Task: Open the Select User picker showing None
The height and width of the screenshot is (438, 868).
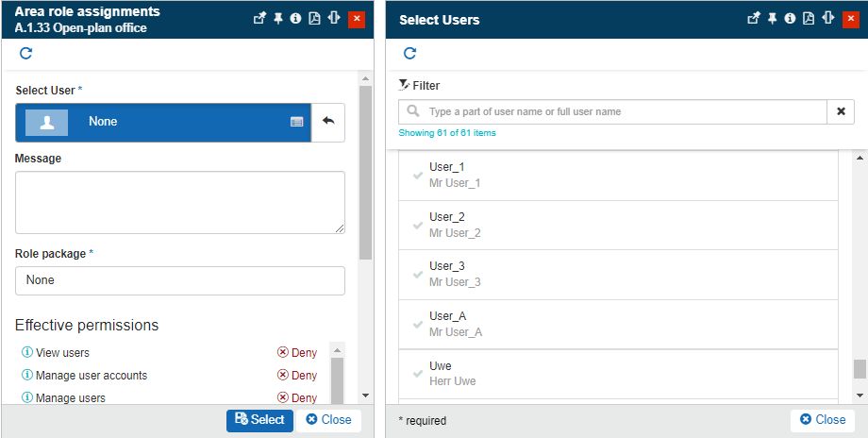Action: 162,122
